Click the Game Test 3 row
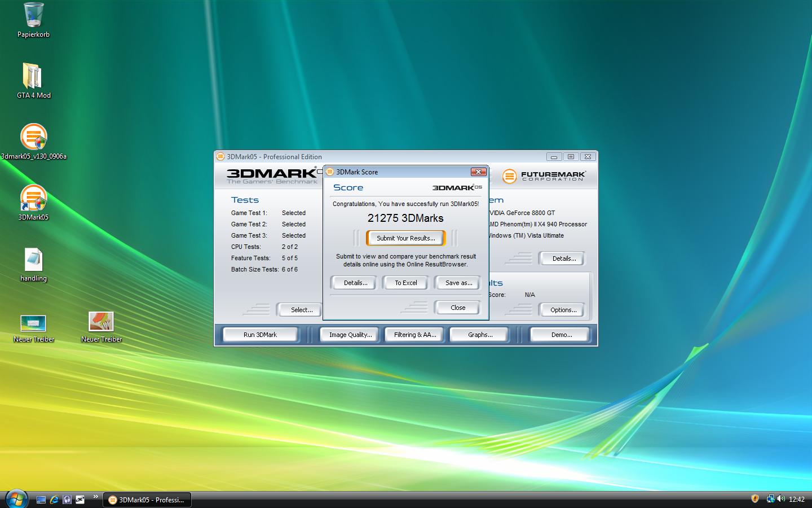812x508 pixels. pyautogui.click(x=268, y=235)
